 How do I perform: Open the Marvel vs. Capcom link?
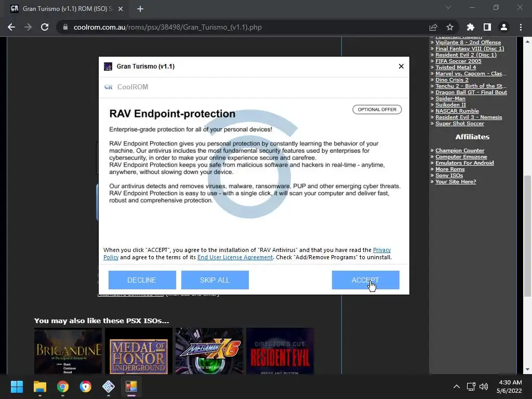pos(471,73)
